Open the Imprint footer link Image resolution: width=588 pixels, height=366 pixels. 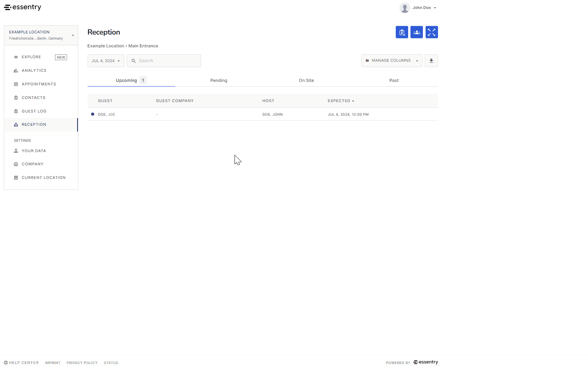[x=53, y=363]
